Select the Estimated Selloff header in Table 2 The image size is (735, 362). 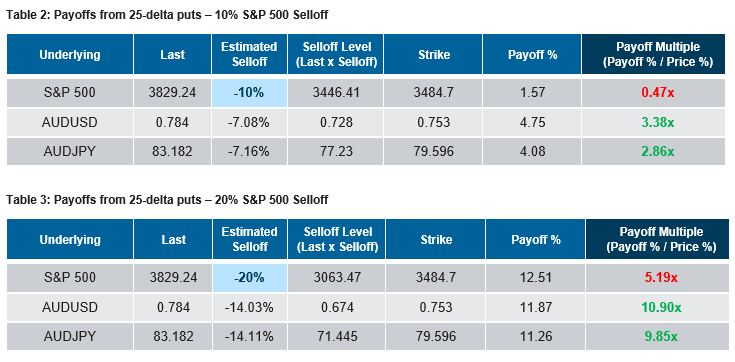tap(249, 54)
